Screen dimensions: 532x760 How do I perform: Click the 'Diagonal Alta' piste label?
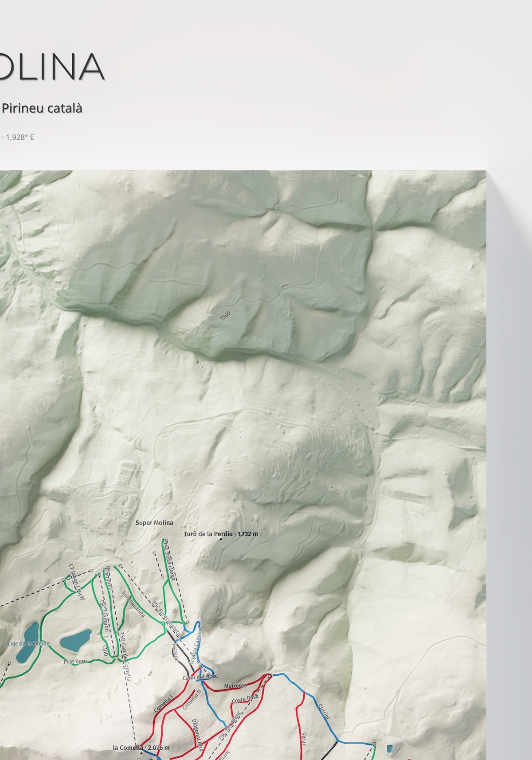tap(197, 735)
